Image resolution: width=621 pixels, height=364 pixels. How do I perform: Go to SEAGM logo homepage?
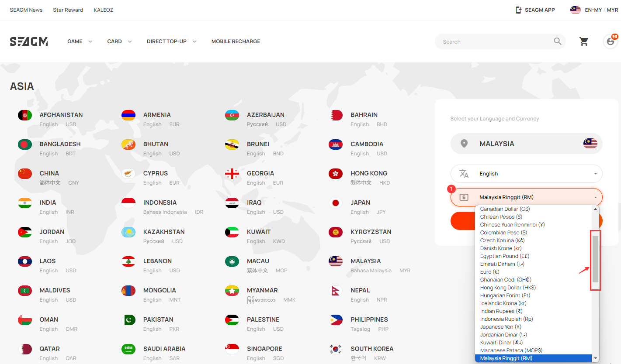coord(29,41)
